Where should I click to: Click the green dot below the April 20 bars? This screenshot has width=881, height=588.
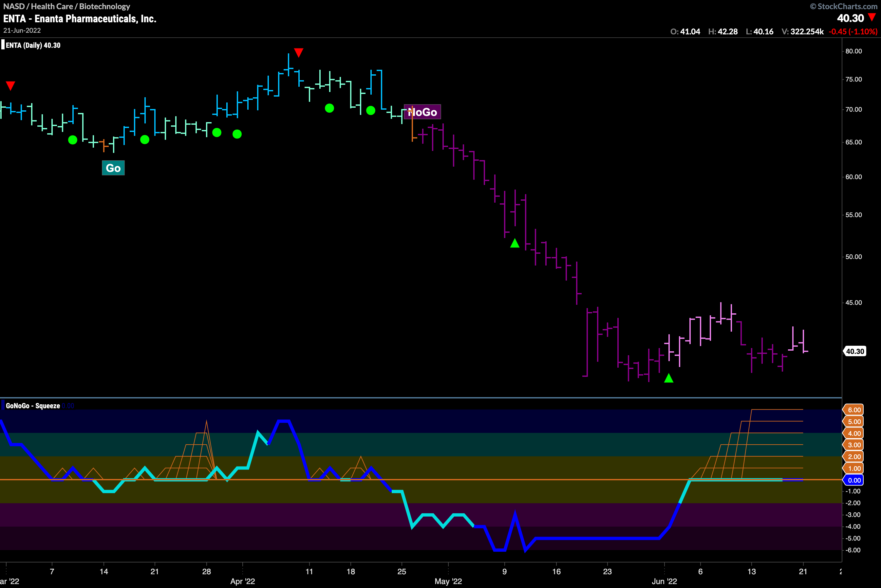click(370, 110)
